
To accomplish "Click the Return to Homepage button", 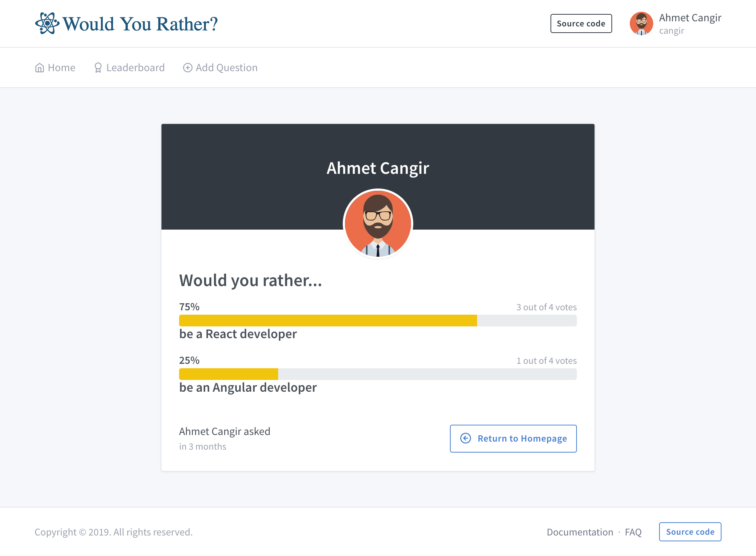I will [513, 438].
